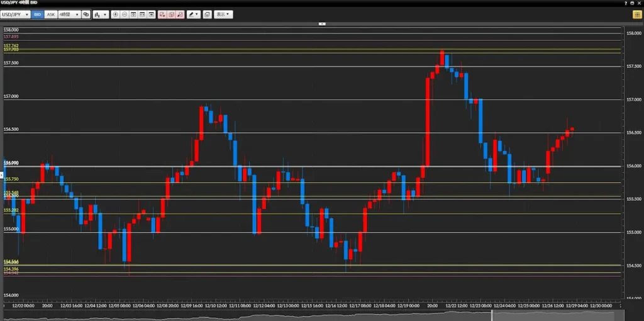Open the 4時間 timeframe dropdown
644x321 pixels.
(x=69, y=14)
